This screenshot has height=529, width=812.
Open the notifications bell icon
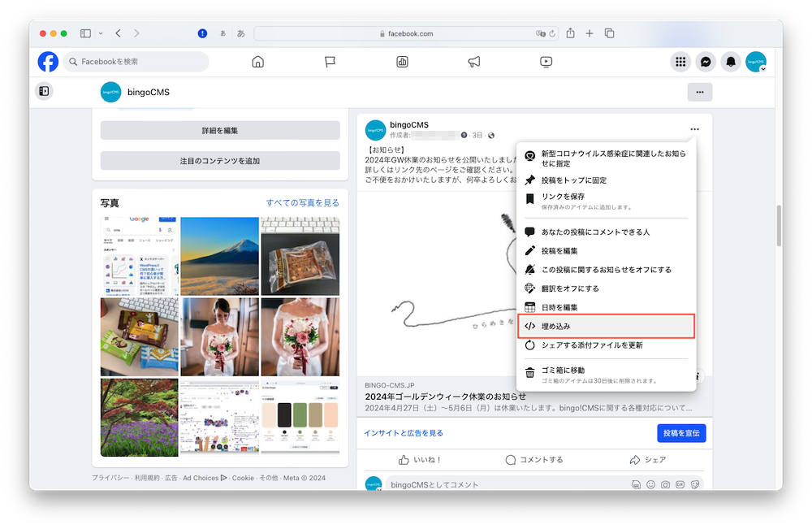click(x=731, y=62)
